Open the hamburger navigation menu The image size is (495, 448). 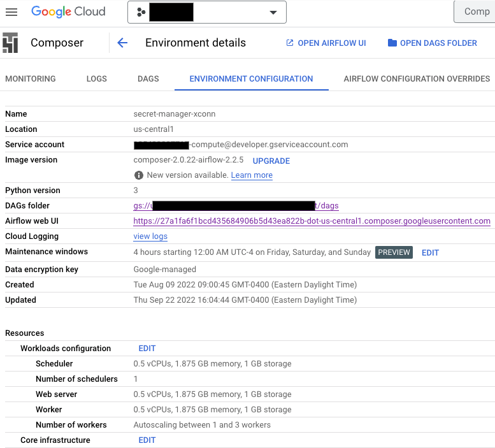tap(11, 12)
